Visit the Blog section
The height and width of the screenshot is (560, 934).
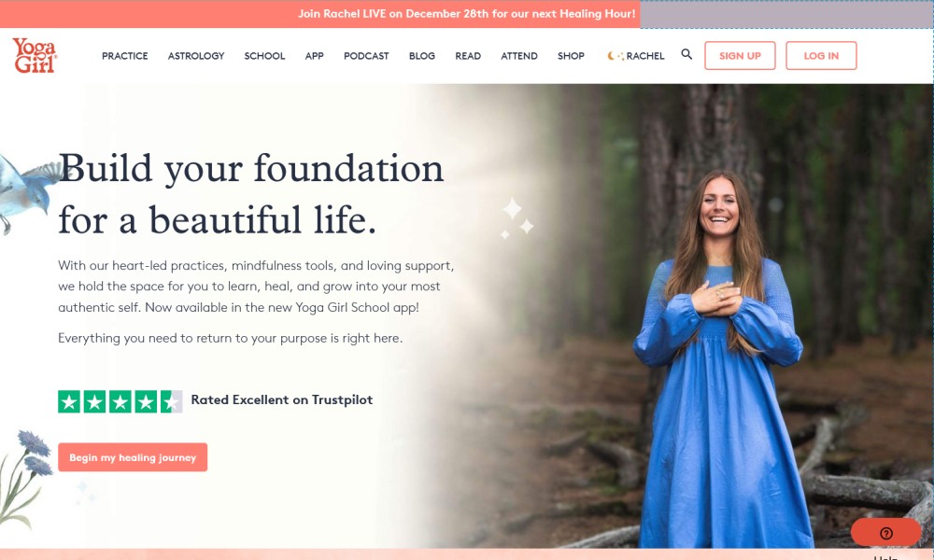[x=422, y=56]
